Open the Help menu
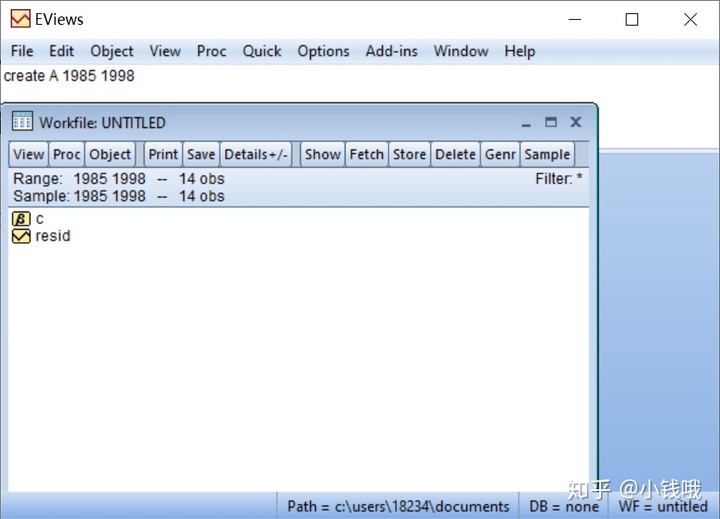 tap(520, 51)
